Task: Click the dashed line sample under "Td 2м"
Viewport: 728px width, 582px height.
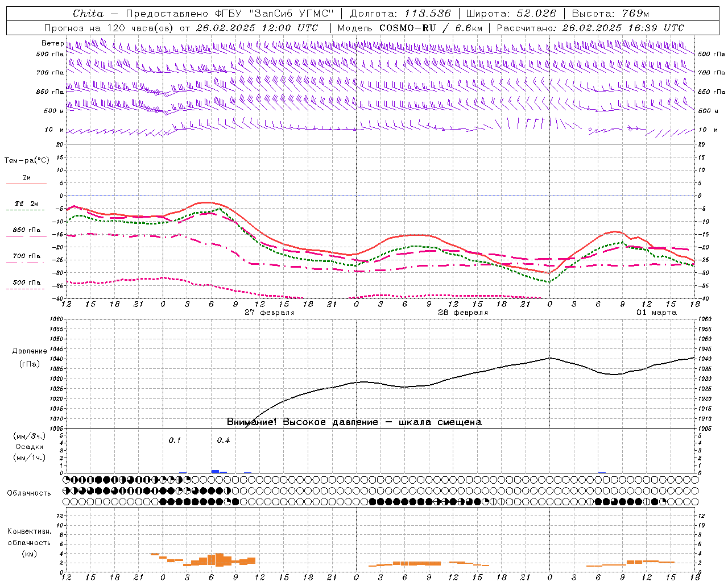Action: point(26,210)
